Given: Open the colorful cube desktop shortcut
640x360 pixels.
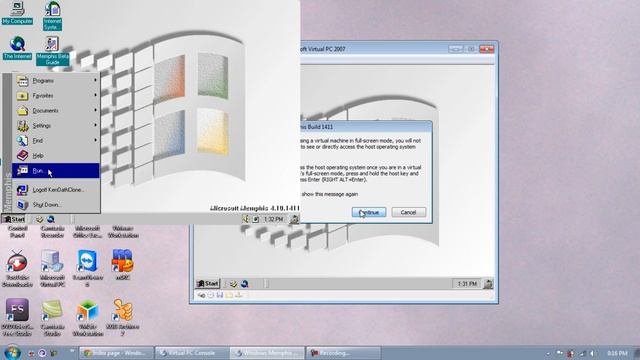Looking at the screenshot, I should [87, 317].
